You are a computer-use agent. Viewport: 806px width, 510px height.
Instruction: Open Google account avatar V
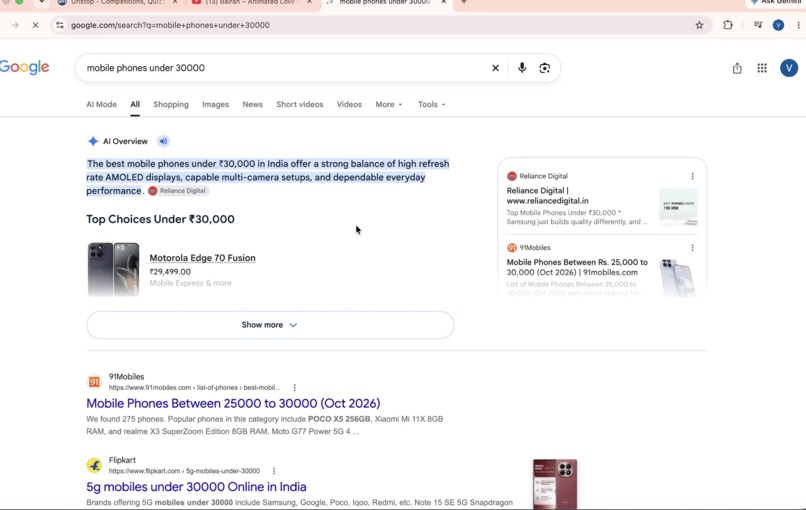pos(789,68)
